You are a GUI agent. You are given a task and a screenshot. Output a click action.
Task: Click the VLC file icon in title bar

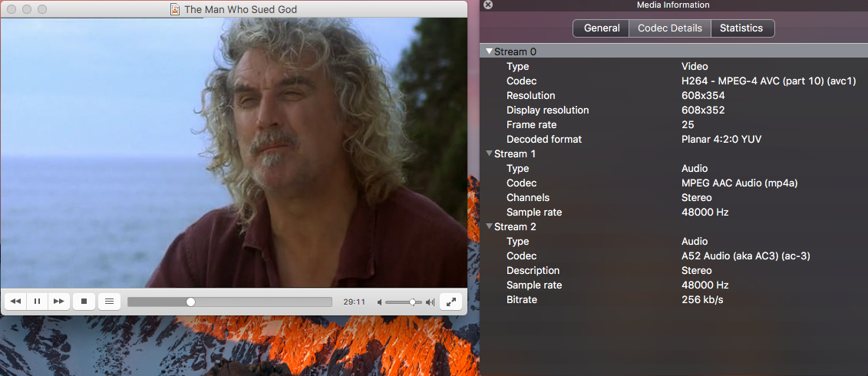tap(175, 9)
